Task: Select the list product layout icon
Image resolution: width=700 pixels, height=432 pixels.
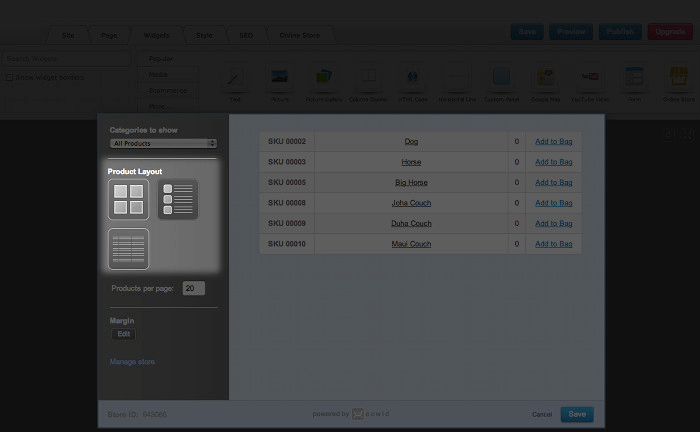Action: [x=178, y=199]
